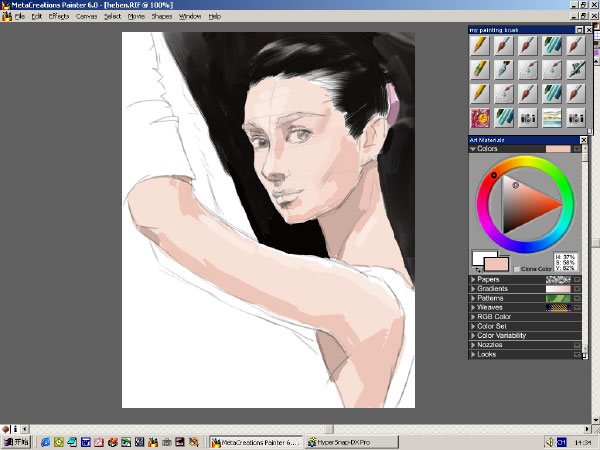The width and height of the screenshot is (600, 450).
Task: Pick the pencil icon in the third row
Action: click(x=480, y=94)
